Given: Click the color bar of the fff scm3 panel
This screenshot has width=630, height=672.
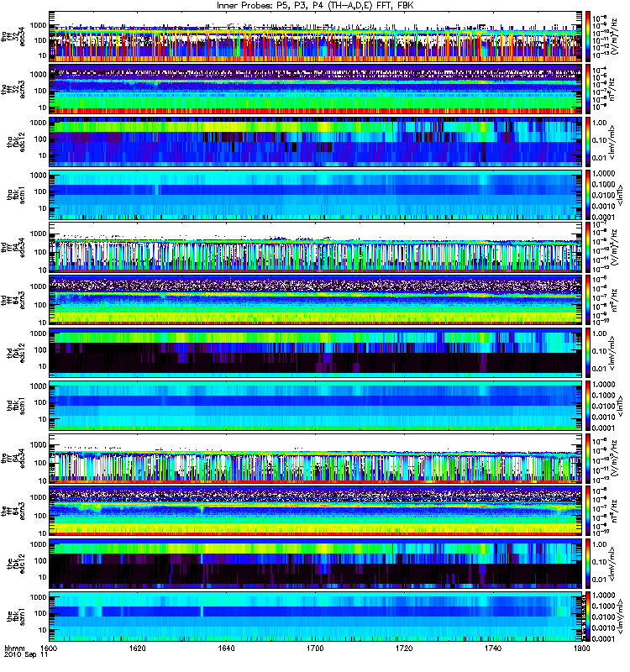Looking at the screenshot, I should point(588,511).
